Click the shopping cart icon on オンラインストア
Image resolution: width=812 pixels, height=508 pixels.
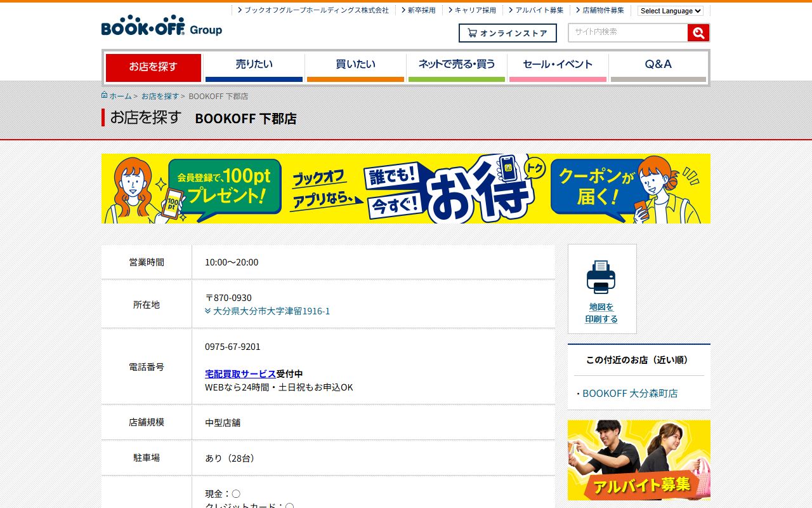pos(472,33)
